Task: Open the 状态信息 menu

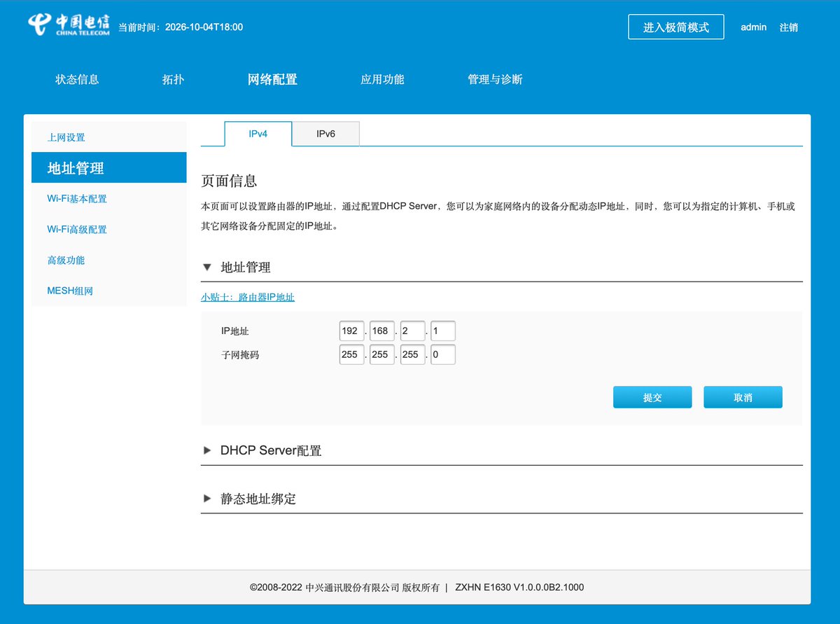Action: click(x=77, y=79)
